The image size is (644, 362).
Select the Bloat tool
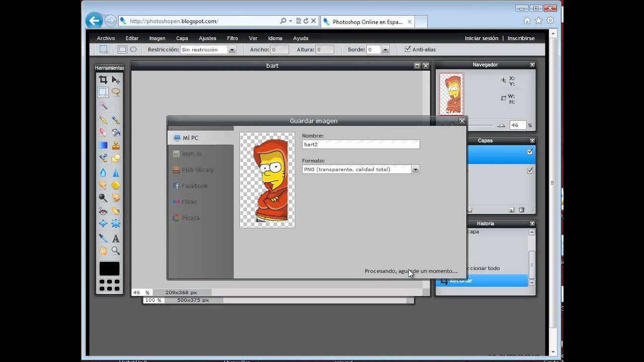tap(103, 224)
